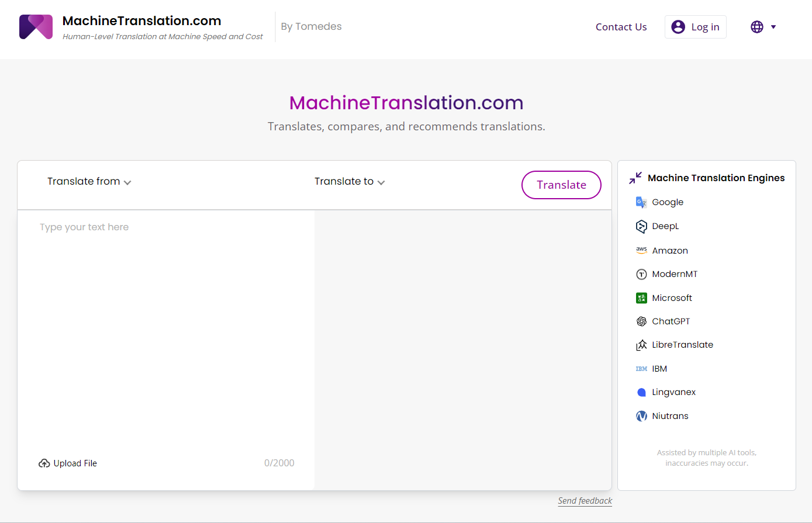Open the Contact Us link
Screen dimensions: 812x523
point(621,27)
